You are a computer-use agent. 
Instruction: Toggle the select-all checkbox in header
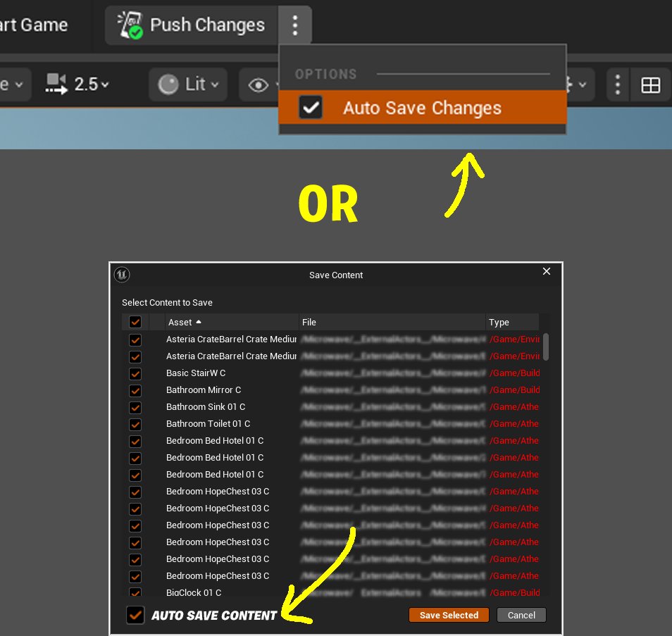click(135, 322)
